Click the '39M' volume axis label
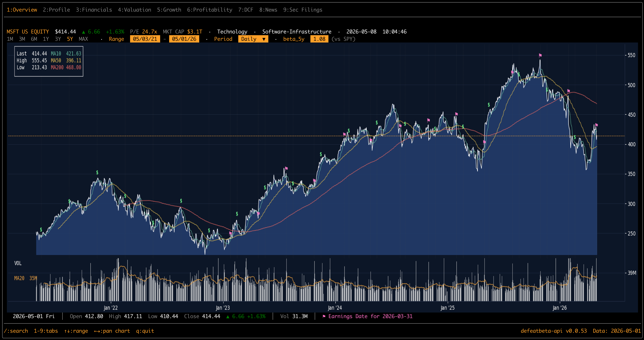 (x=632, y=273)
